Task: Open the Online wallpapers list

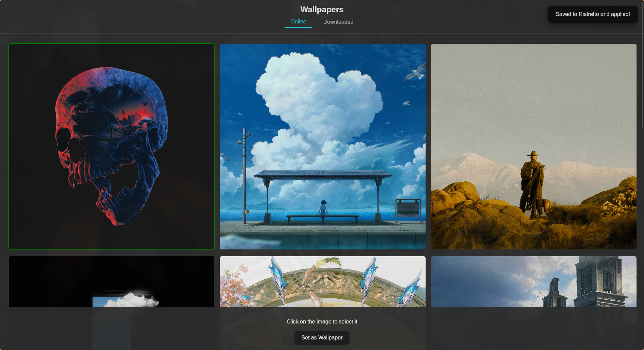Action: tap(298, 21)
